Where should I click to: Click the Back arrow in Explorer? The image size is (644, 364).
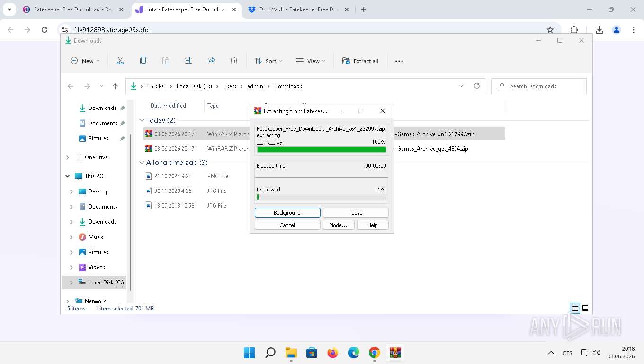point(71,86)
